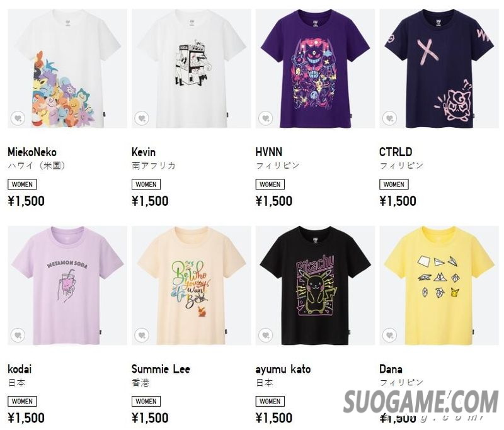Click the heart icon on Kevin's white shirt
Image resolution: width=504 pixels, height=430 pixels.
click(x=142, y=118)
